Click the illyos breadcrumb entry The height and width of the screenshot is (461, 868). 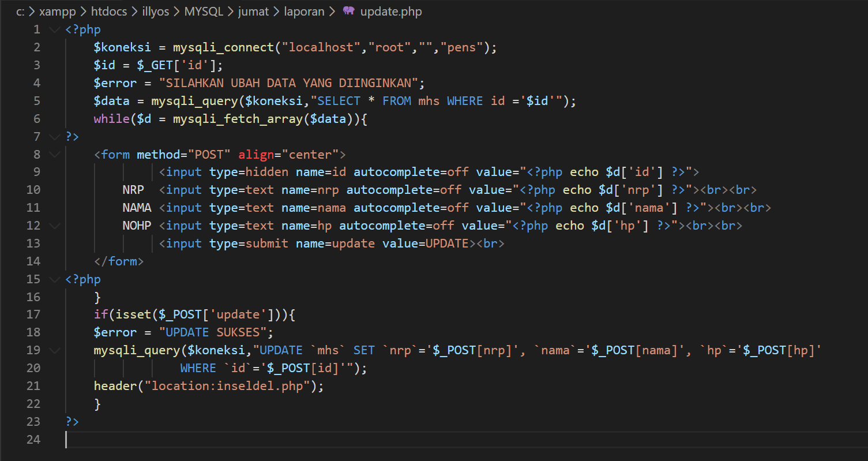coord(155,11)
